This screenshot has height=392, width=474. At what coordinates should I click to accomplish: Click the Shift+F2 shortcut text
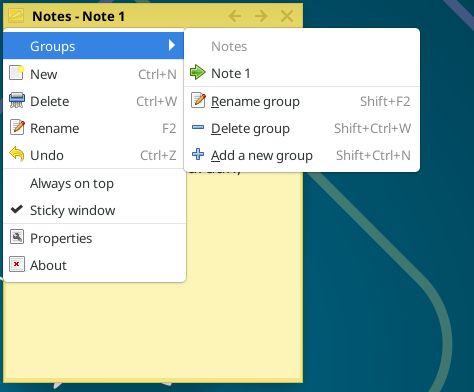tap(385, 101)
